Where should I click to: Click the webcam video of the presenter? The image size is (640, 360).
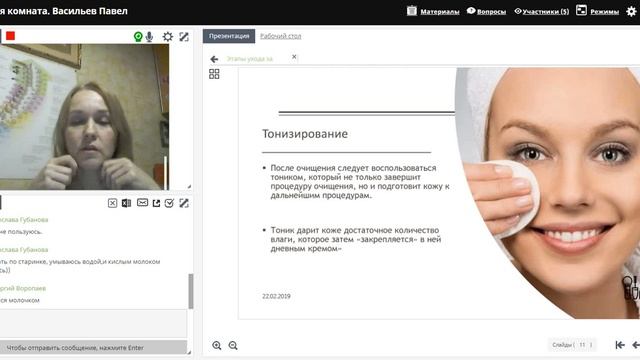click(84, 117)
